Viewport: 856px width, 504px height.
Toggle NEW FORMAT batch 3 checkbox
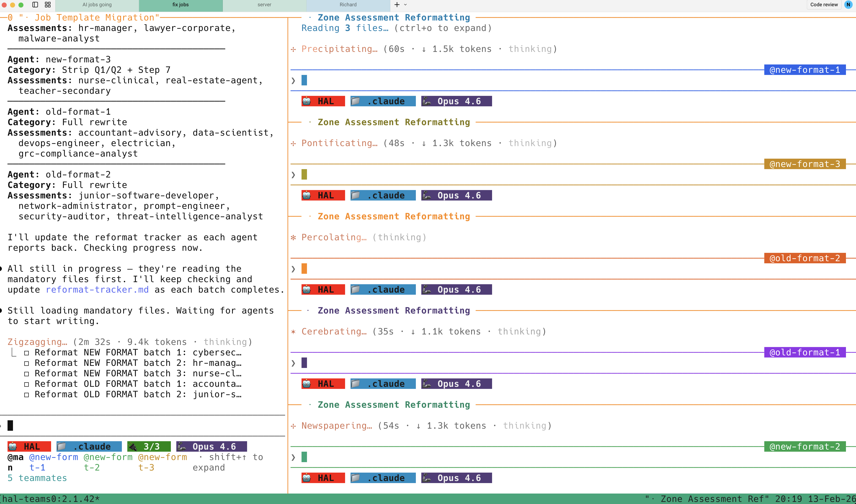click(27, 374)
